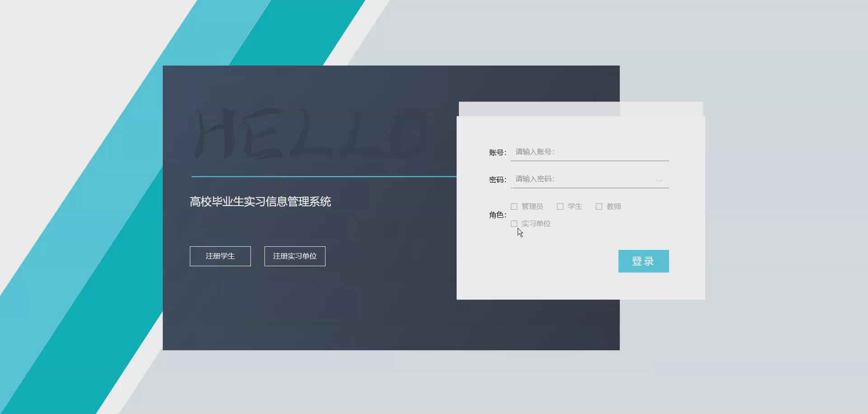Enable the 管理员 role checkbox
Image resolution: width=868 pixels, height=414 pixels.
pos(514,206)
